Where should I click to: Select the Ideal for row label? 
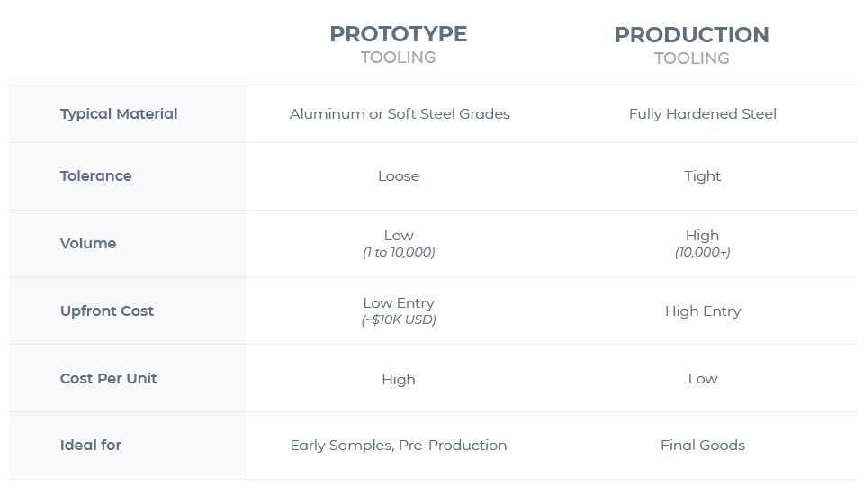point(91,445)
